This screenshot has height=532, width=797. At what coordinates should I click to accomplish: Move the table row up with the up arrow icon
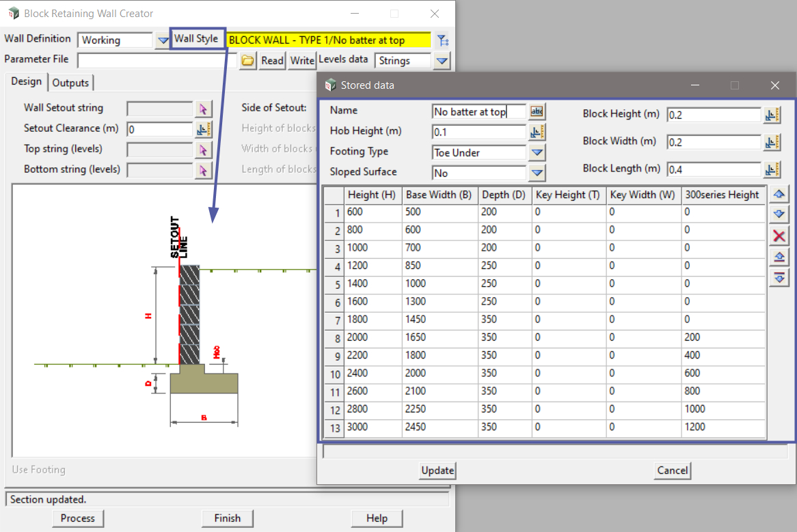click(x=779, y=195)
